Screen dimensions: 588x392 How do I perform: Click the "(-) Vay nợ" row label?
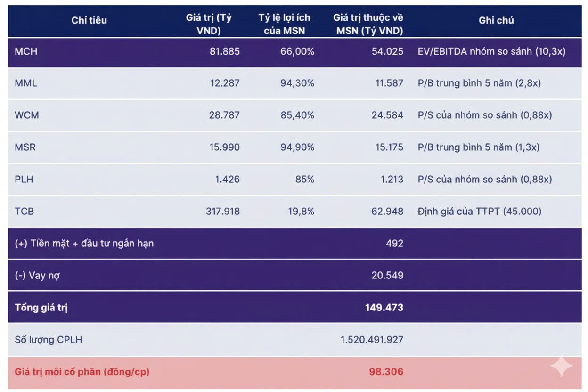(x=37, y=276)
